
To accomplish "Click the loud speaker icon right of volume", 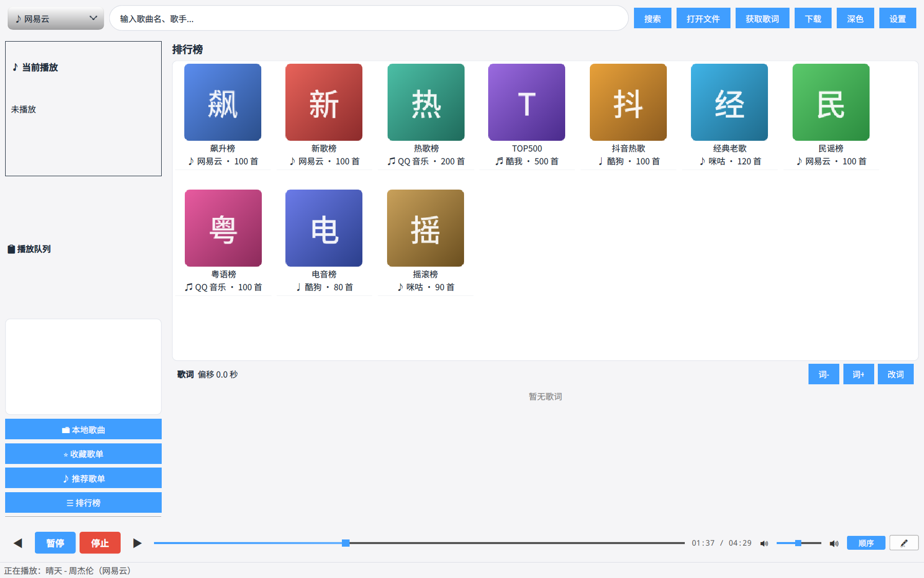I will [834, 543].
